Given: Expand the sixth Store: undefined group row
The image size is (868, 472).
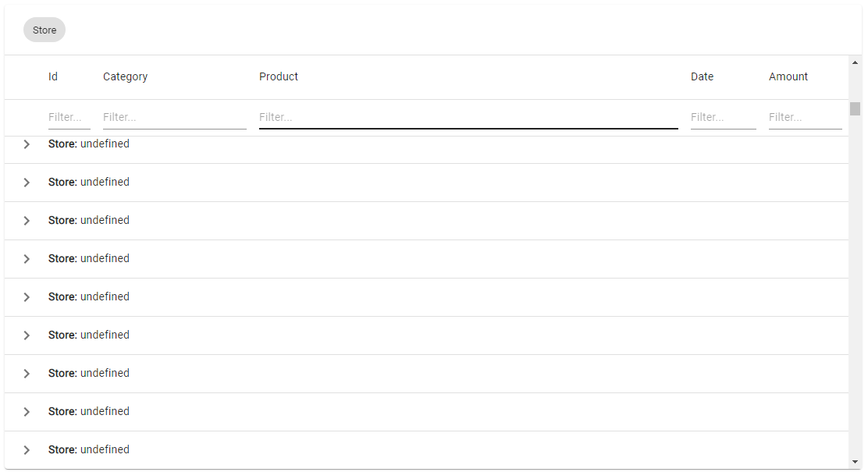Looking at the screenshot, I should 26,335.
